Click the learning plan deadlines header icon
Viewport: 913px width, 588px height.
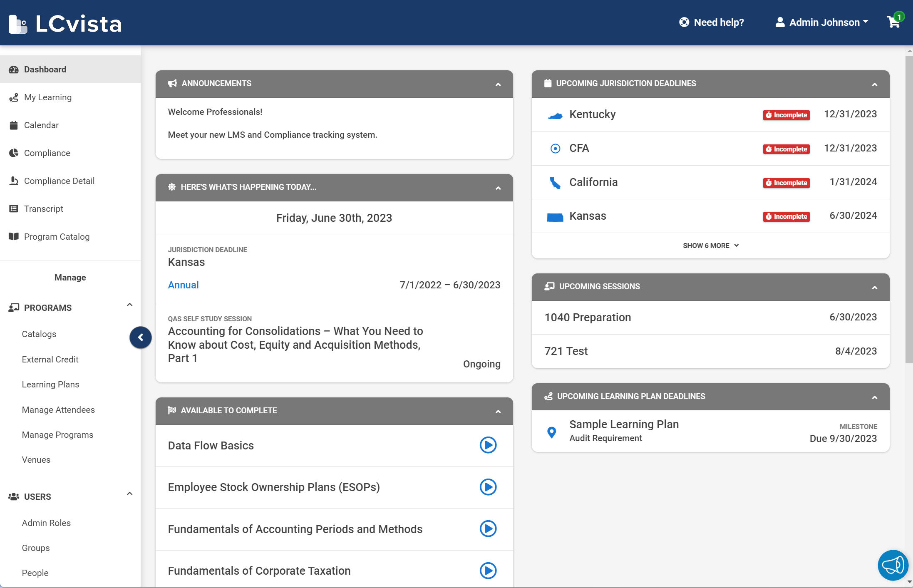[x=548, y=396]
